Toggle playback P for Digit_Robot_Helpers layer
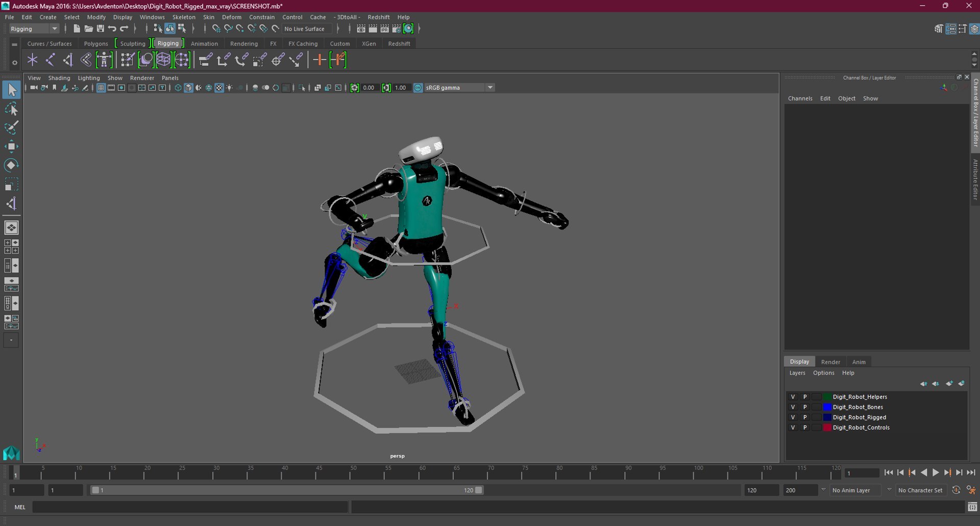This screenshot has width=980, height=526. [x=805, y=397]
